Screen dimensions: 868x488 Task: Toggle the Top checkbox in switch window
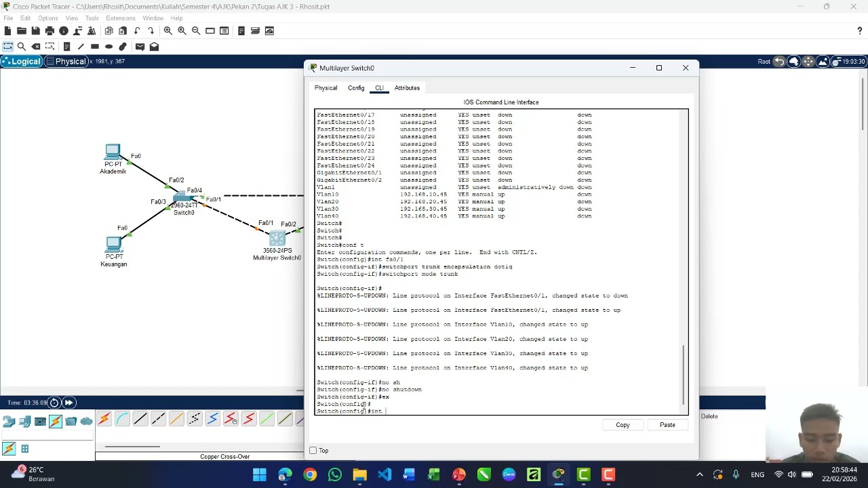pyautogui.click(x=313, y=451)
